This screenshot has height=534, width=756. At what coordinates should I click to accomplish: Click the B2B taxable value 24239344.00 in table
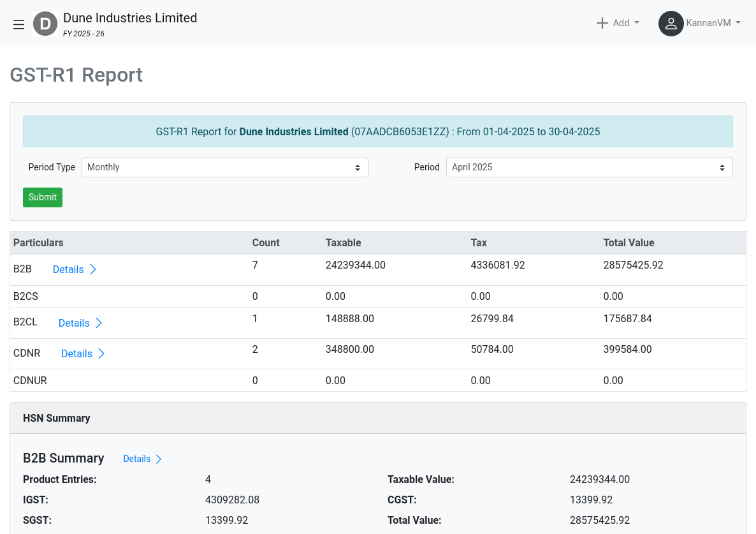pos(355,265)
